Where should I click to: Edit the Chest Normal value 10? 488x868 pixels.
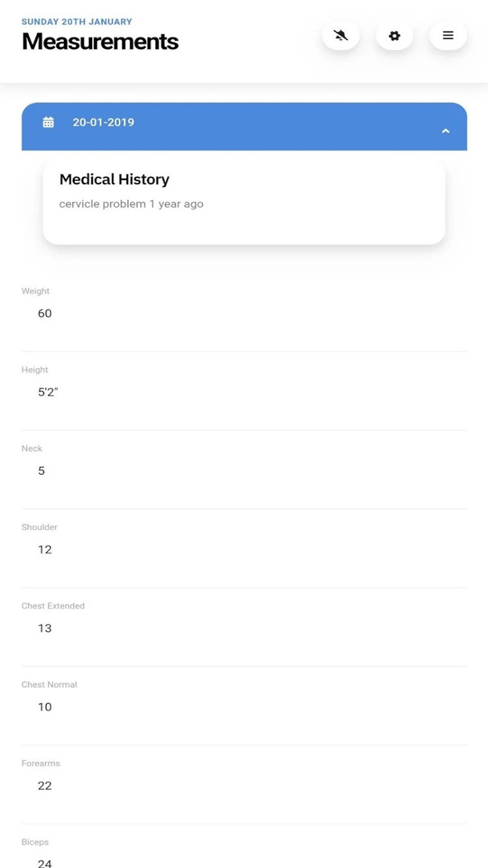click(45, 707)
